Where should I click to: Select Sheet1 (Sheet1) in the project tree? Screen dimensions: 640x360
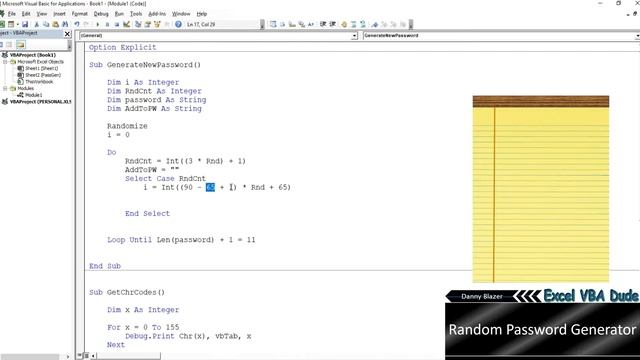[42, 69]
